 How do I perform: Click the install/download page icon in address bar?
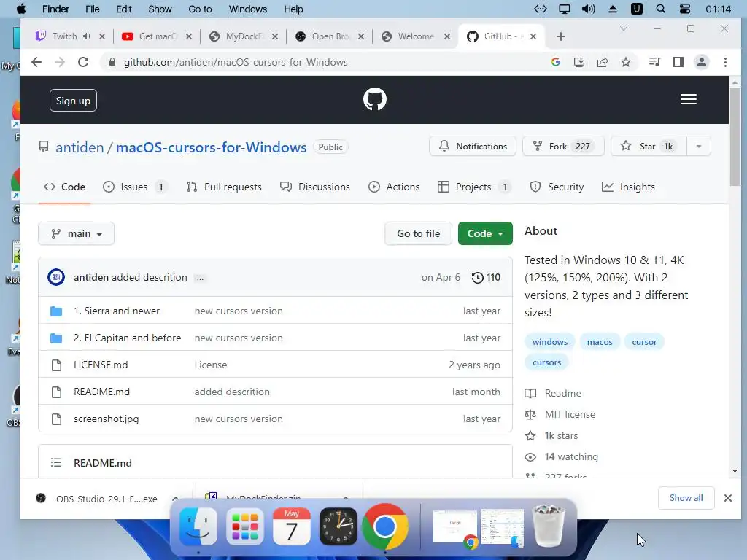[578, 63]
